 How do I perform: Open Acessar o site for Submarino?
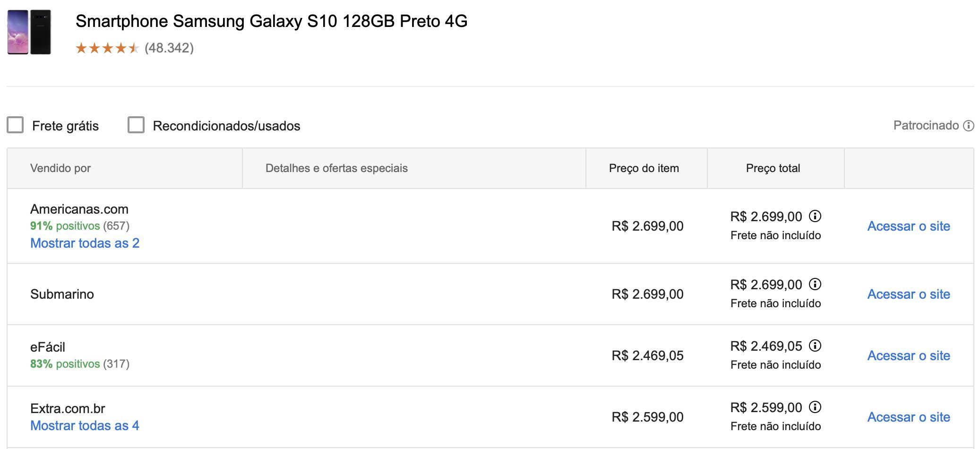(x=909, y=294)
